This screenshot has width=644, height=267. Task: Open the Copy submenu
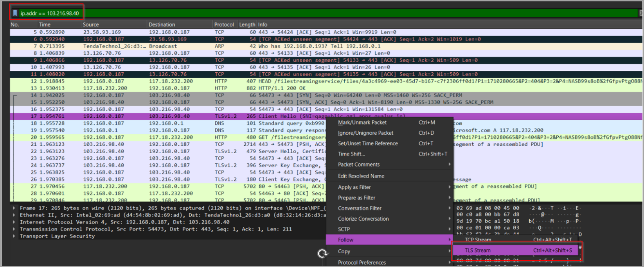pyautogui.click(x=344, y=251)
